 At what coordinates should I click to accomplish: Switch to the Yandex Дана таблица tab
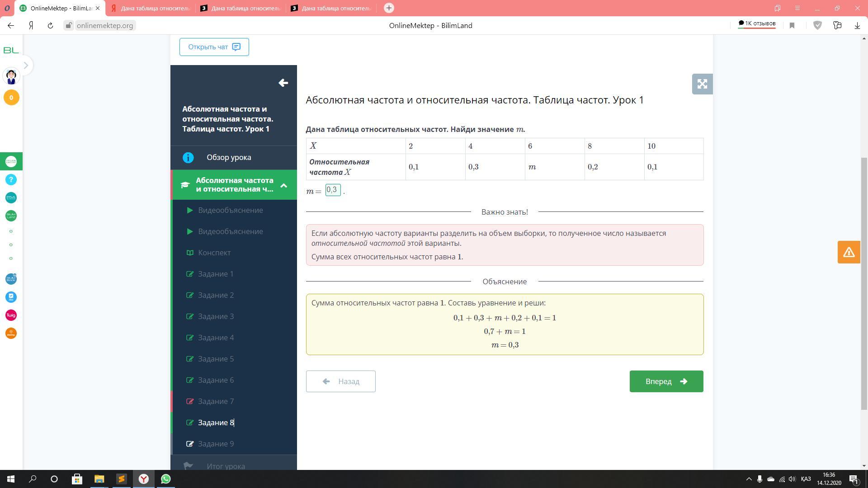point(151,8)
